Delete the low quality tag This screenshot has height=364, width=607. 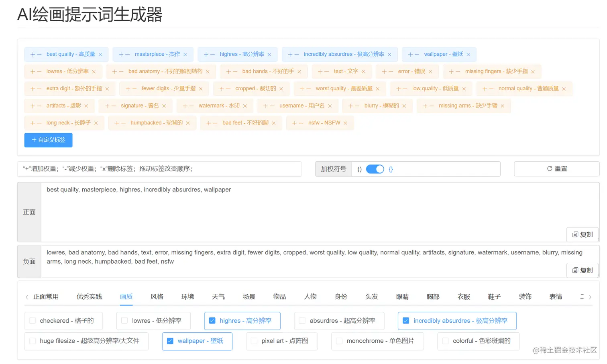(464, 89)
